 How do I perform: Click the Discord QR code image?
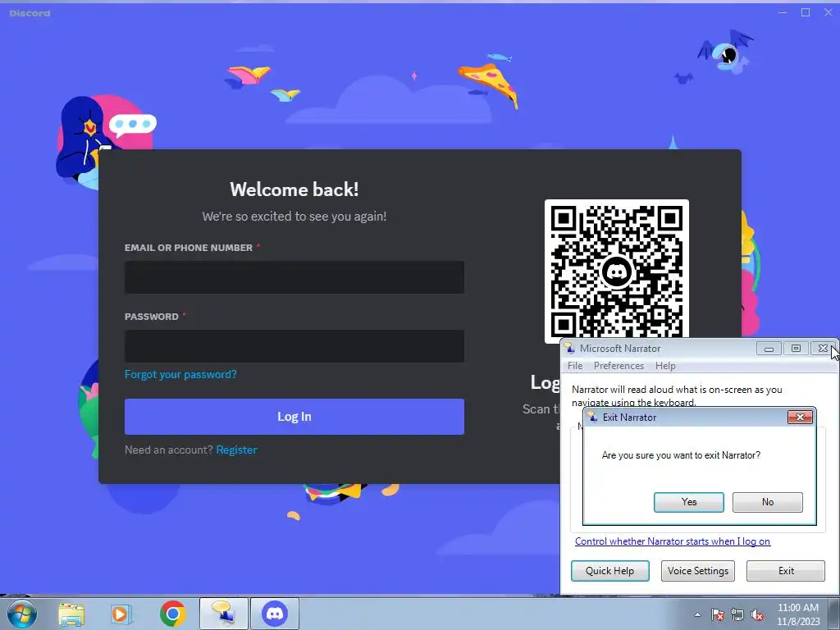coord(617,271)
